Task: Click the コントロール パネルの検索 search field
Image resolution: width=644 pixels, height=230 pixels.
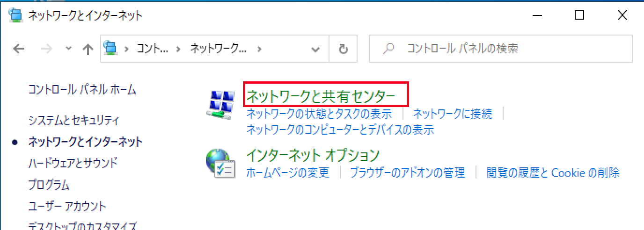Action: (501, 49)
